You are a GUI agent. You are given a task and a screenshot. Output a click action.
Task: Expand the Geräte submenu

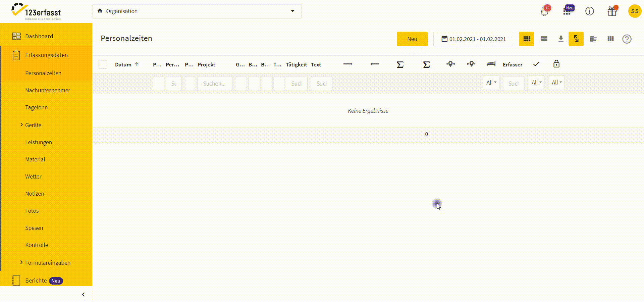tap(21, 125)
